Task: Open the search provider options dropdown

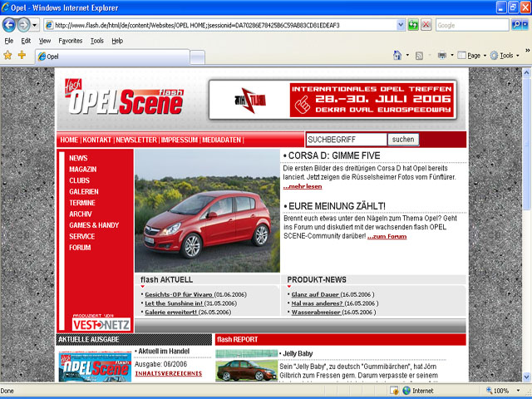Action: [525, 25]
